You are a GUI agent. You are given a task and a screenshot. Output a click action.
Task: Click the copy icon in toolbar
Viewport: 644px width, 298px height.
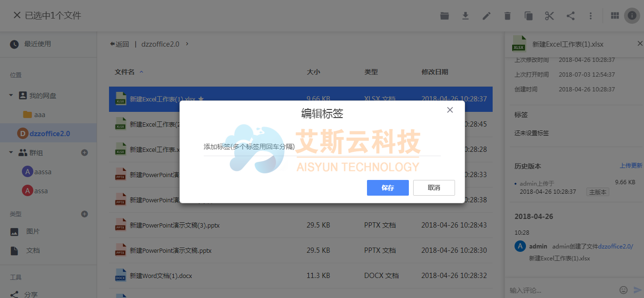tap(528, 16)
